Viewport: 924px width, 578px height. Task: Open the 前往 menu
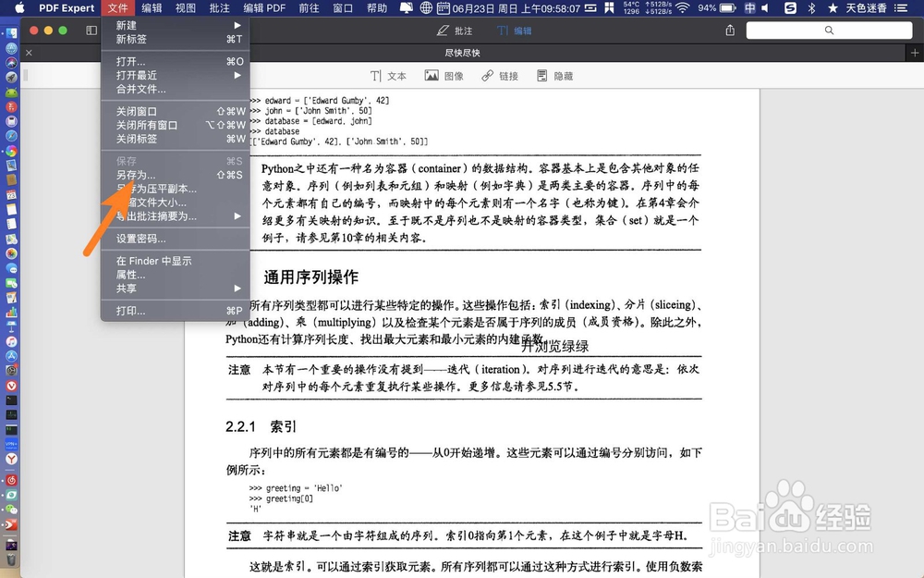tap(309, 7)
